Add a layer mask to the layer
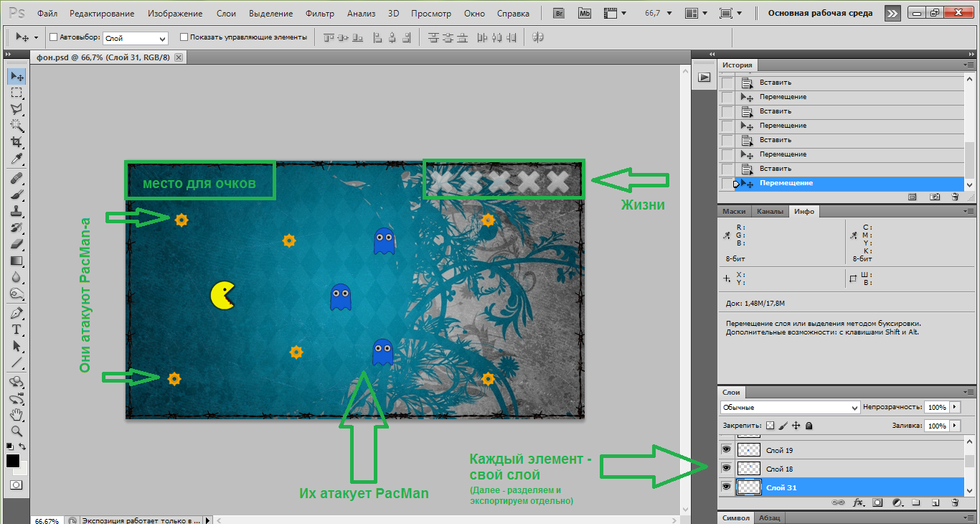The width and height of the screenshot is (980, 524). (x=877, y=502)
